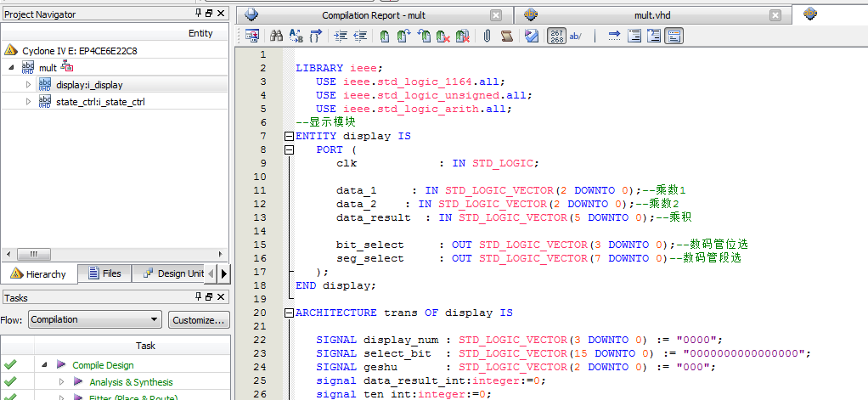Expand the display:i_display tree node
The width and height of the screenshot is (868, 400).
click(x=28, y=84)
